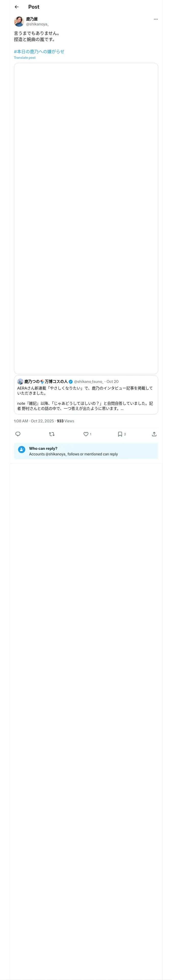The image size is (172, 980).
Task: Open the share icon for the post
Action: 154,434
